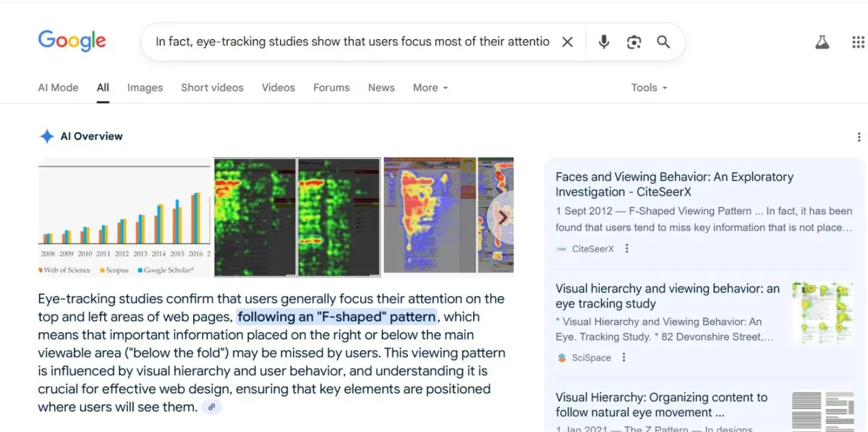Image resolution: width=868 pixels, height=432 pixels.
Task: Start voice search with microphone icon
Action: click(604, 42)
